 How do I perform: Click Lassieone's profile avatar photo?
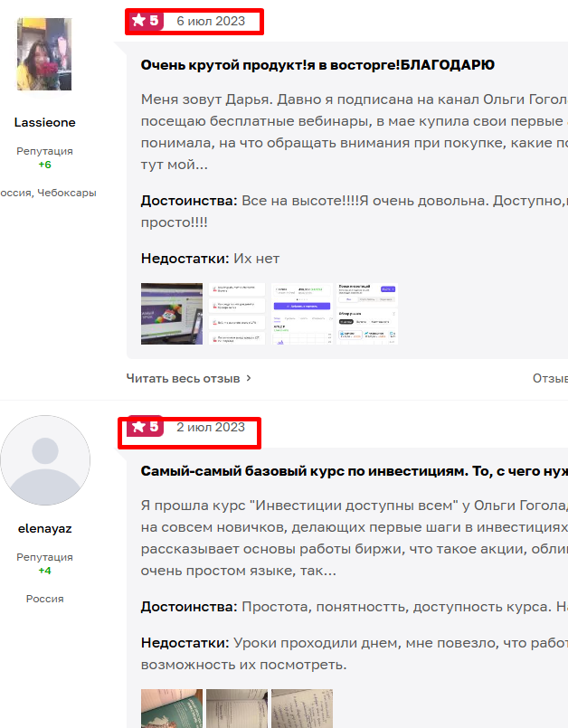(44, 54)
